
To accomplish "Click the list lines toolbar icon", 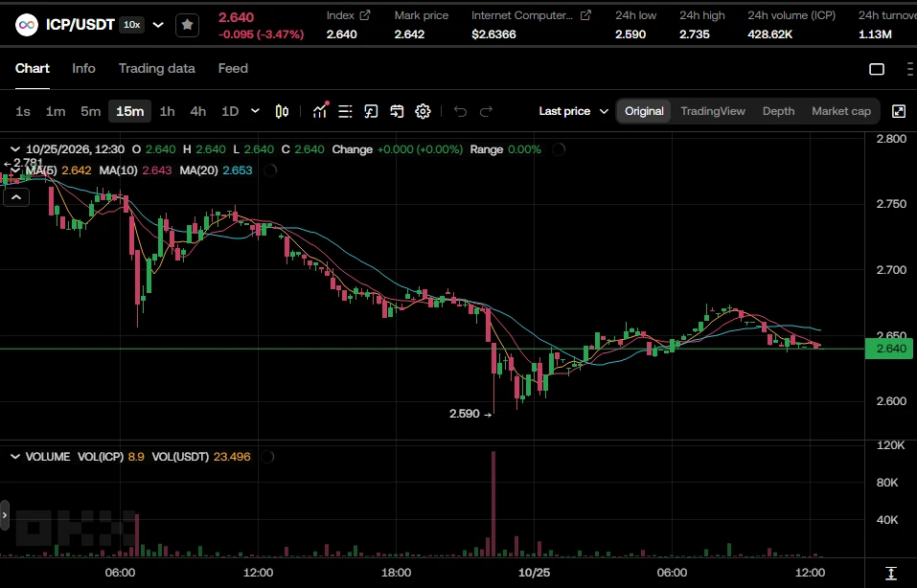I will [x=345, y=111].
